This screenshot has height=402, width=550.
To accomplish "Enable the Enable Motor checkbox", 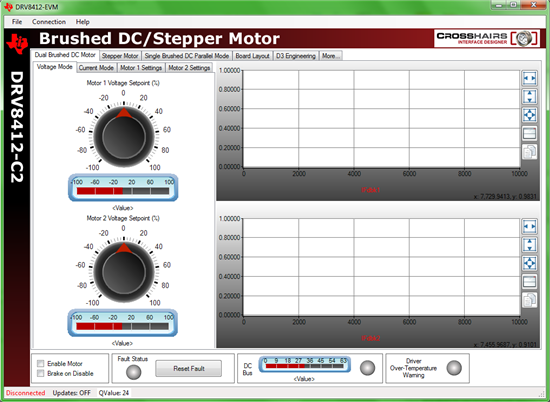I will point(41,363).
